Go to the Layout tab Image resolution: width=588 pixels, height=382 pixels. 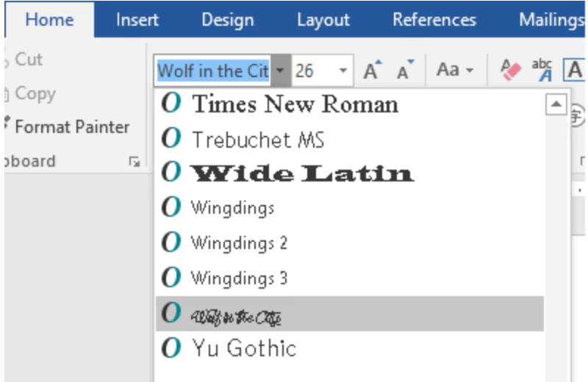point(323,20)
